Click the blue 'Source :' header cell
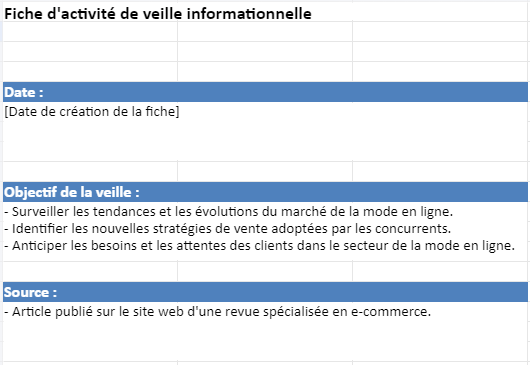The width and height of the screenshot is (530, 365). tap(265, 292)
